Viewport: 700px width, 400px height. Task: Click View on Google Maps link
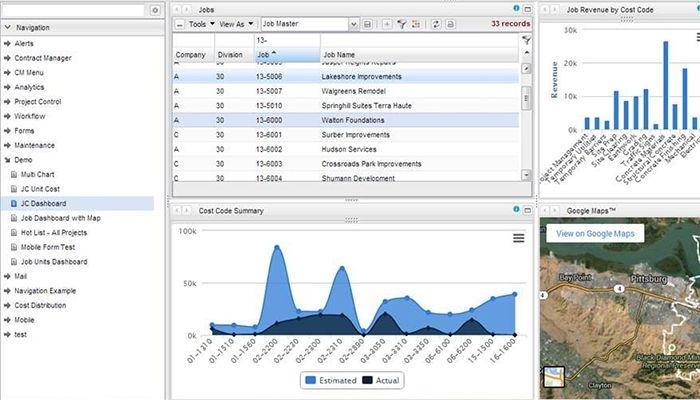[x=595, y=233]
